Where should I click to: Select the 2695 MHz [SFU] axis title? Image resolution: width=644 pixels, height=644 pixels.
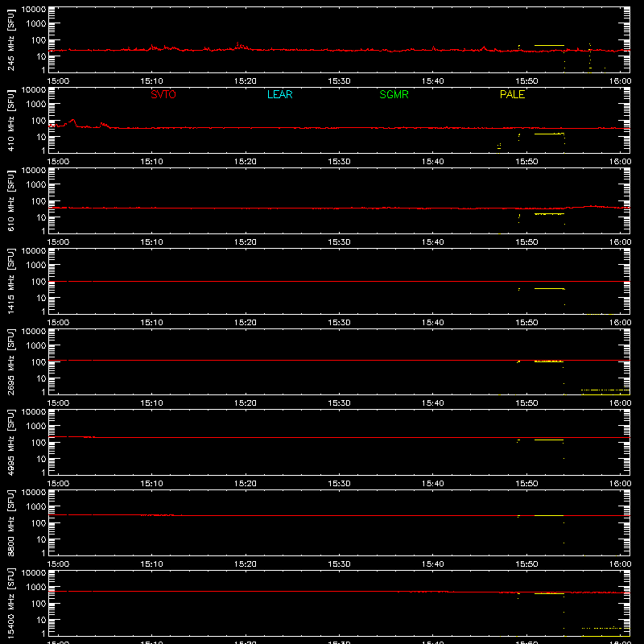click(11, 361)
